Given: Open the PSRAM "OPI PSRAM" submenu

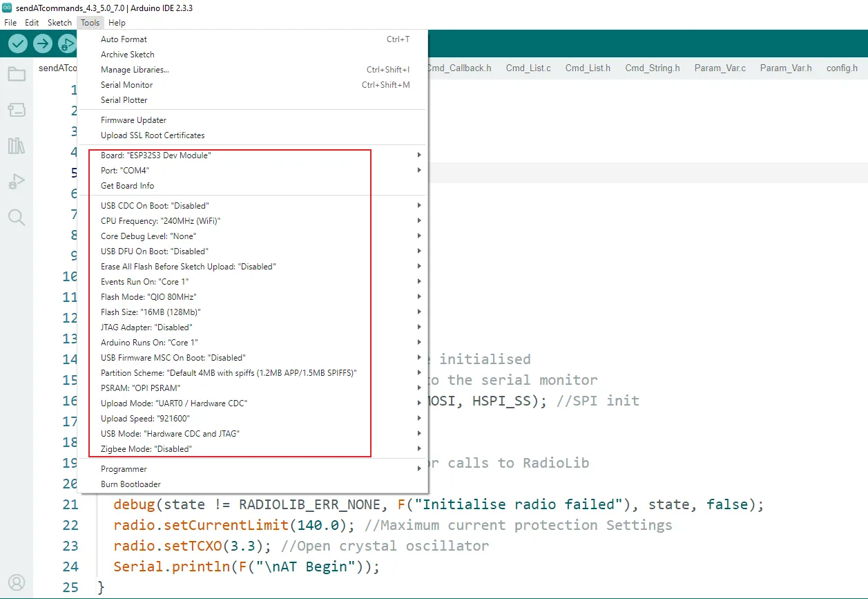Looking at the screenshot, I should click(x=135, y=388).
